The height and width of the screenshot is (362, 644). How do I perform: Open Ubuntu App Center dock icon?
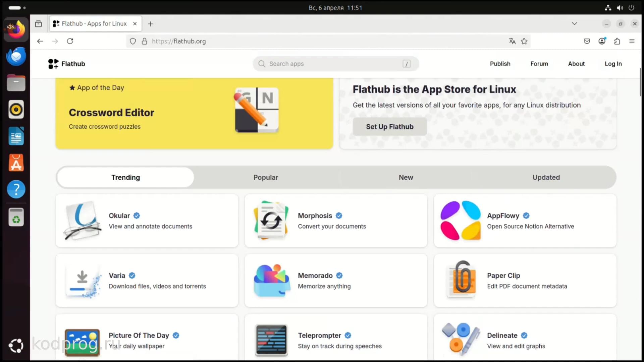click(x=16, y=163)
